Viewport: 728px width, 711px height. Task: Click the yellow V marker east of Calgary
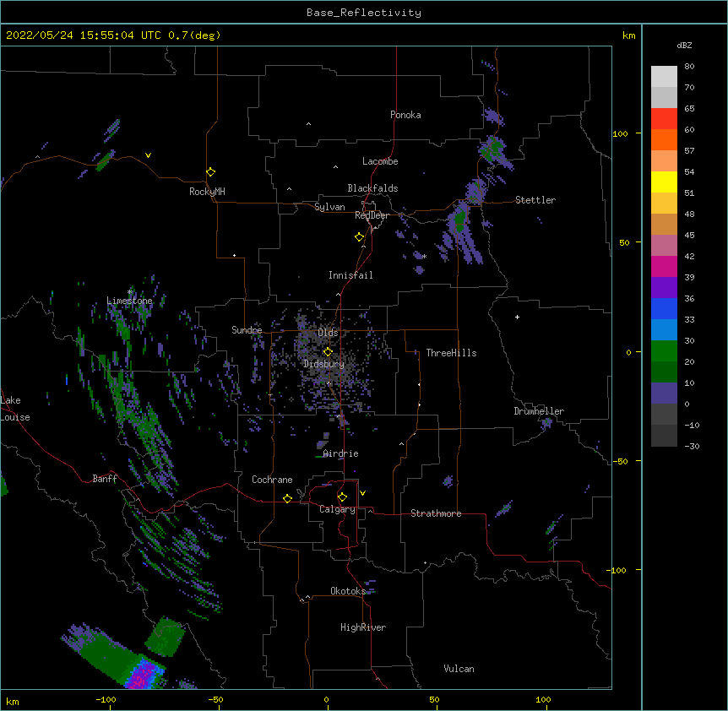click(362, 493)
